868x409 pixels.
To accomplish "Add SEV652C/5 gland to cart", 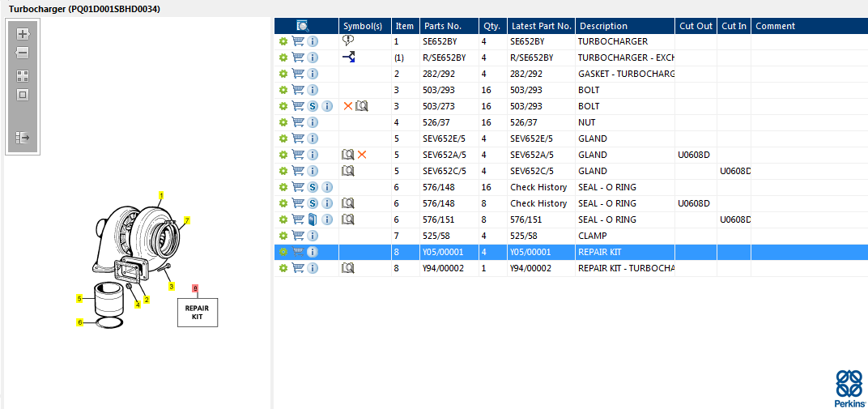I will tap(298, 170).
